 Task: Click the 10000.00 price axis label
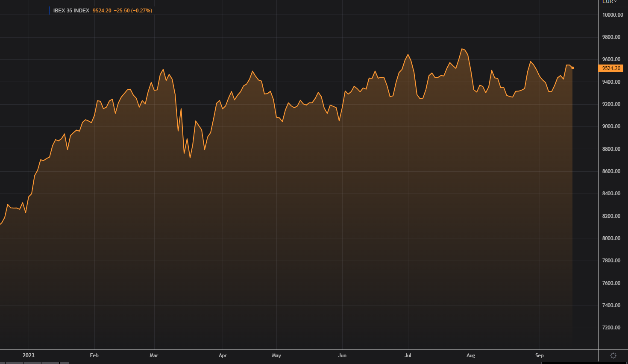click(x=613, y=15)
